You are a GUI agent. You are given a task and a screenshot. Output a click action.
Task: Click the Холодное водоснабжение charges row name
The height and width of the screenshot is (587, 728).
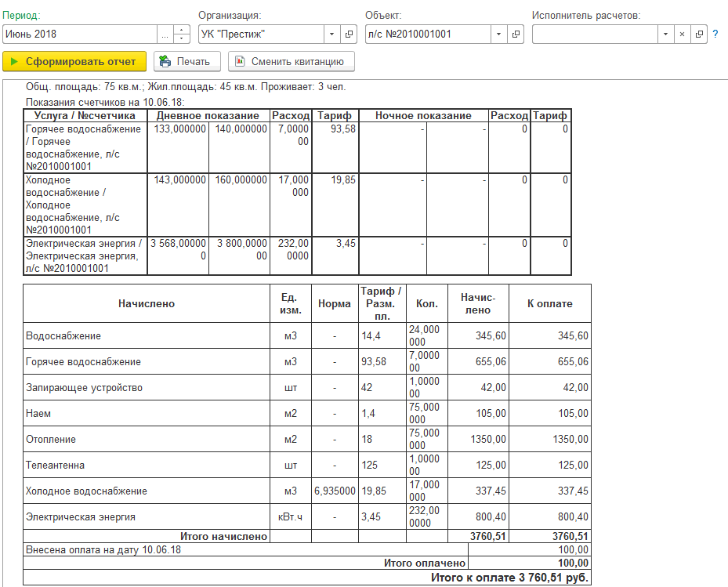(x=86, y=491)
